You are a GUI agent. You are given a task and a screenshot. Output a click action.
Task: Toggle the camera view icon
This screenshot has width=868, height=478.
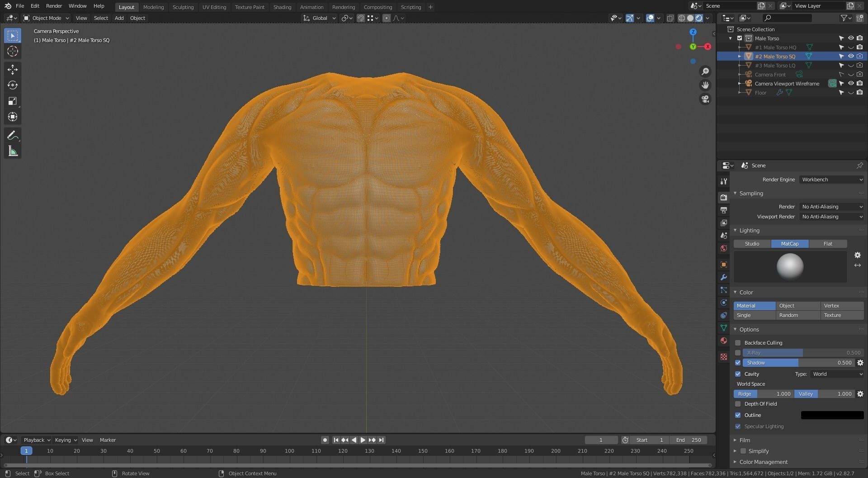705,99
